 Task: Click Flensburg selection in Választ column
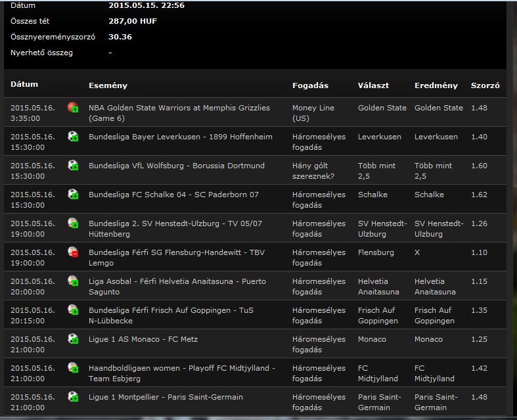point(376,253)
